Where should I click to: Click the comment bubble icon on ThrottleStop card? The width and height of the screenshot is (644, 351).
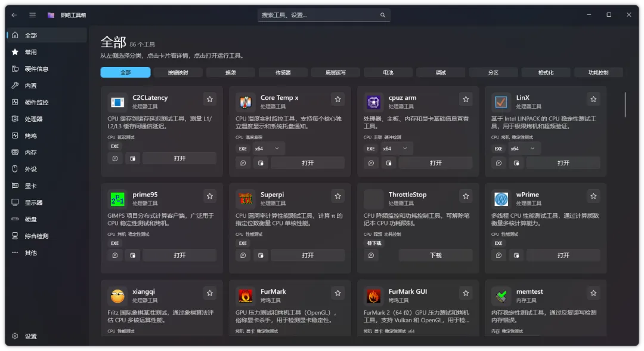pos(371,255)
